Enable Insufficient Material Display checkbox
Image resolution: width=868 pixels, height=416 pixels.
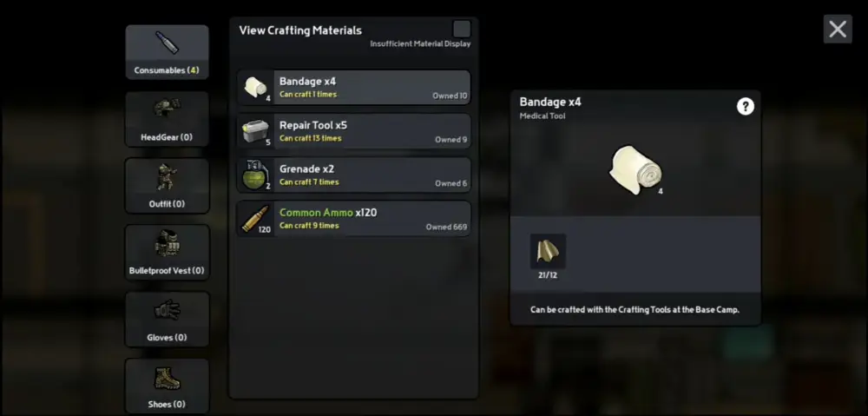click(462, 30)
